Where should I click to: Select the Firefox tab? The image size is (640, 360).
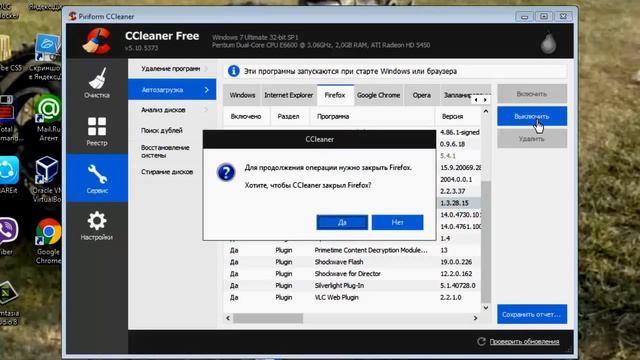pos(335,95)
